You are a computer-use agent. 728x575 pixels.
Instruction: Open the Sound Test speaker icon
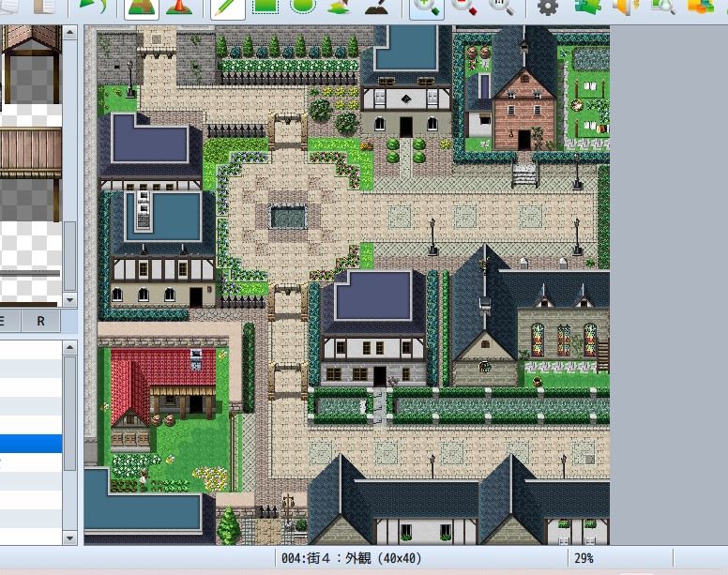(625, 6)
